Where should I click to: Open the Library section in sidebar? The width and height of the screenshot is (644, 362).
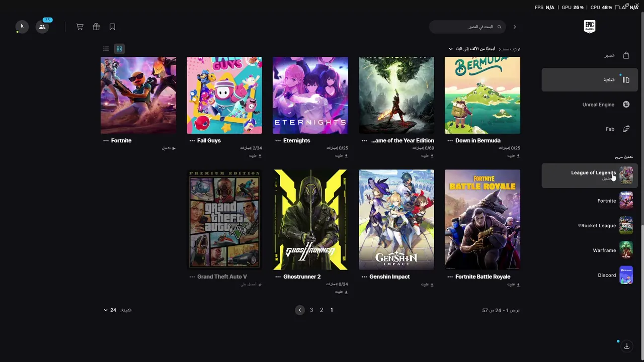[x=590, y=80]
